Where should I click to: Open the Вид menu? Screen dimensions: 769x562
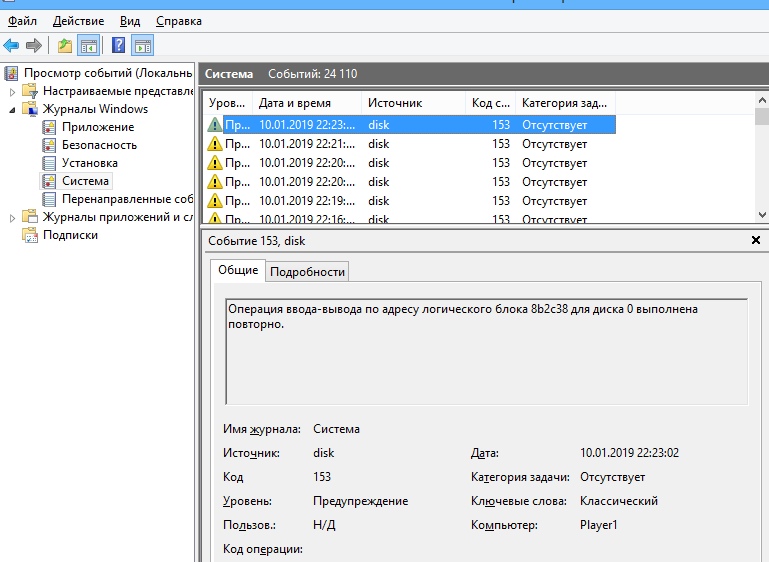pyautogui.click(x=130, y=21)
